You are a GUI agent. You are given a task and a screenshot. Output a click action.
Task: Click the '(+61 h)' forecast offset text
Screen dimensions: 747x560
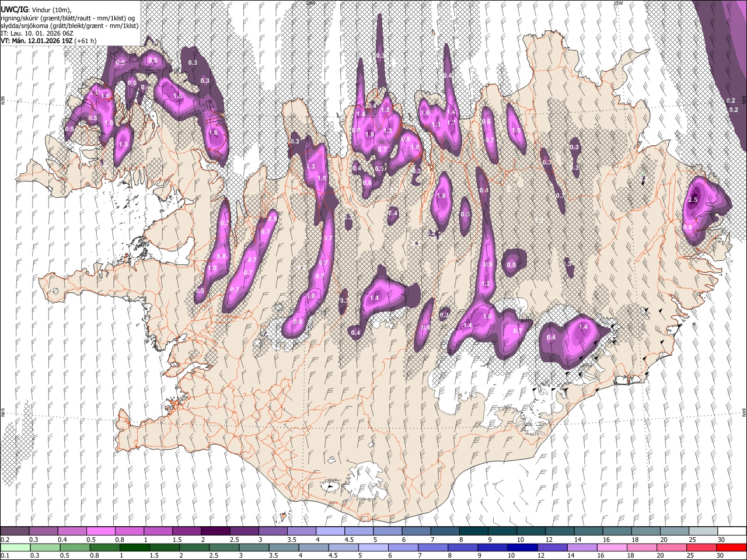(85, 41)
